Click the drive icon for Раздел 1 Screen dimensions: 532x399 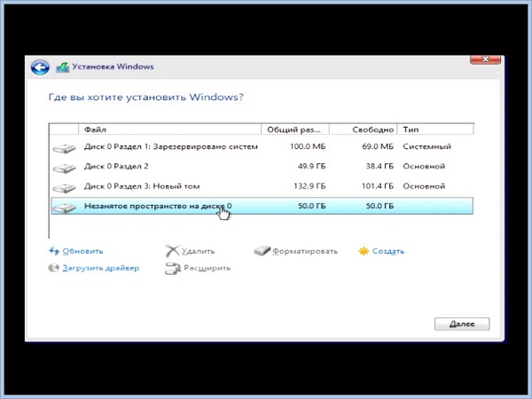pyautogui.click(x=64, y=147)
